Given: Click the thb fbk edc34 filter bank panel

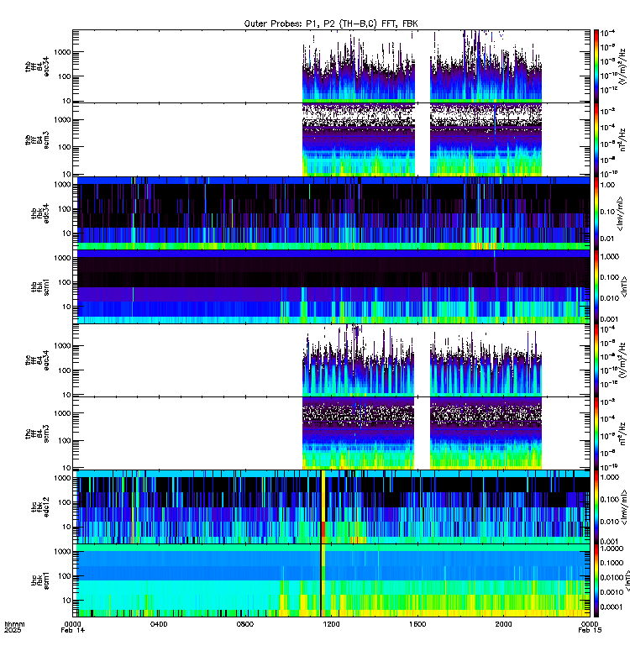Looking at the screenshot, I should click(331, 213).
